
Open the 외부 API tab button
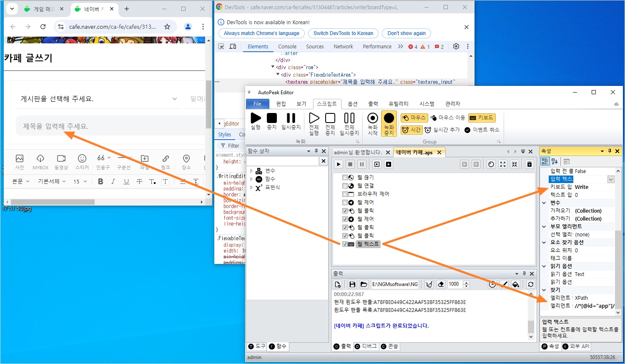tap(576, 346)
